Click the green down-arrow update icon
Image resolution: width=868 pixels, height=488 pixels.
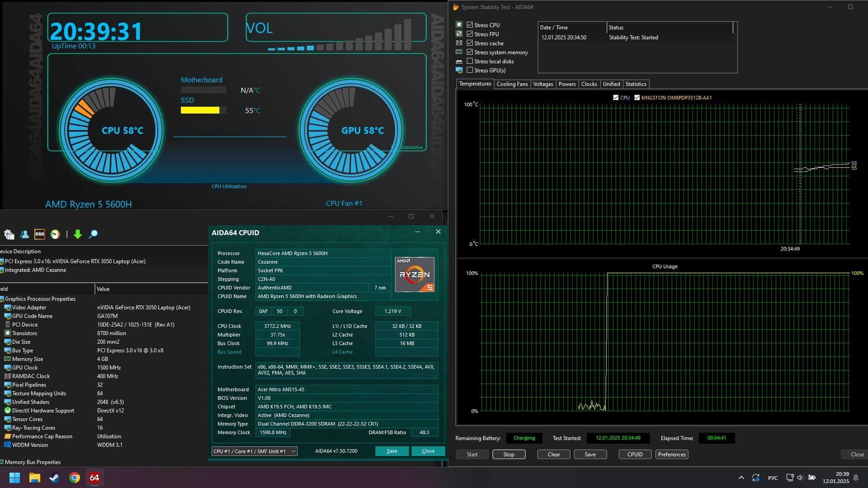tap(78, 234)
